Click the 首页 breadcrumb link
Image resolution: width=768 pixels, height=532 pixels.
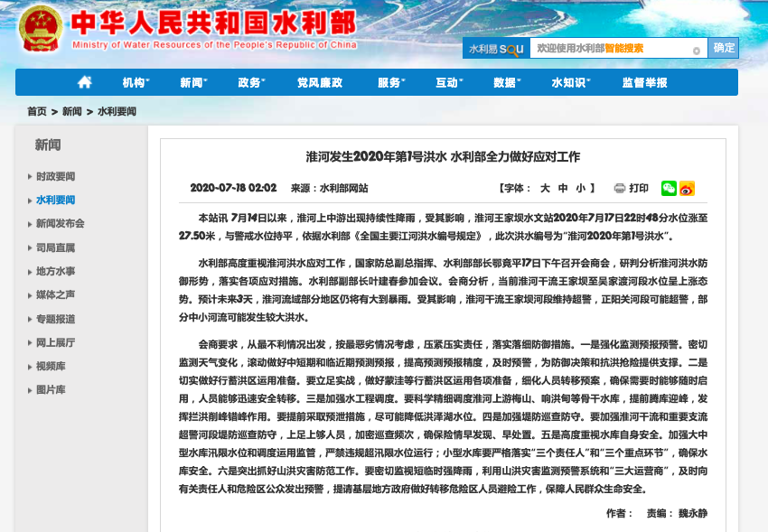coord(37,112)
